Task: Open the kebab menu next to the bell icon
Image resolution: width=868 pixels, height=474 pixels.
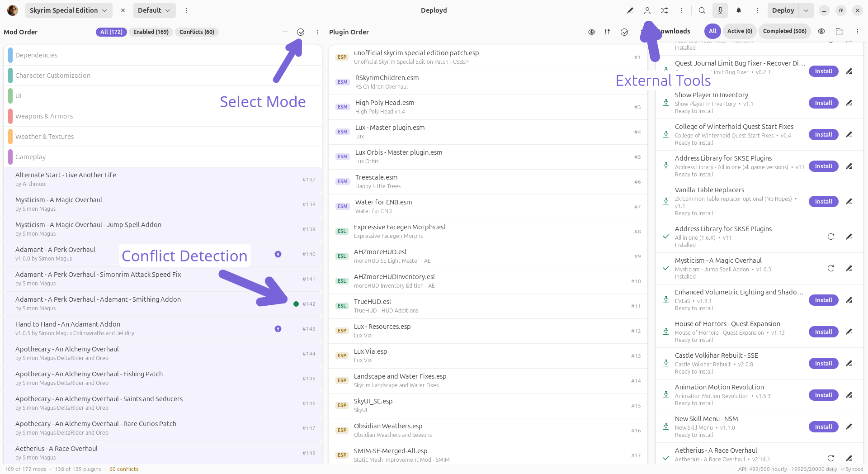Action: 757,10
